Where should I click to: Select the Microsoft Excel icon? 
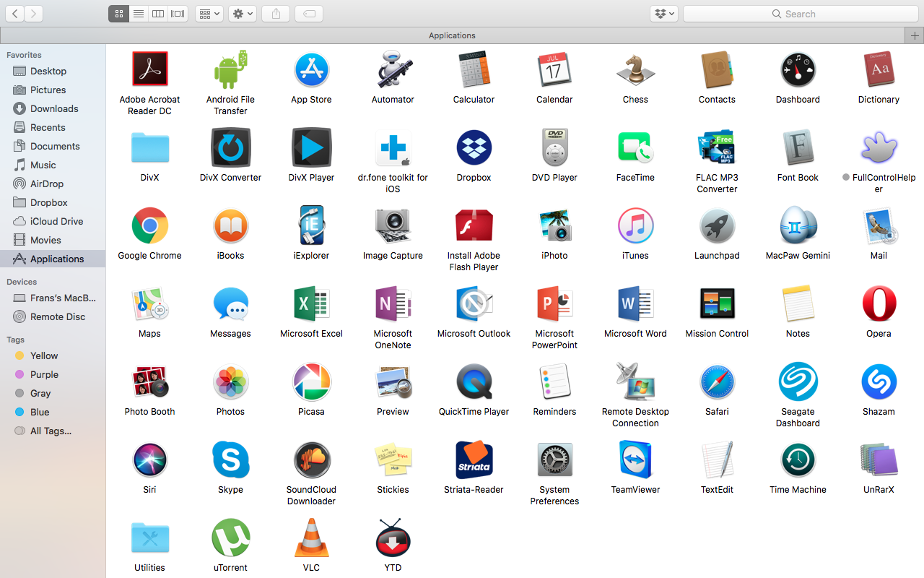[x=311, y=303]
